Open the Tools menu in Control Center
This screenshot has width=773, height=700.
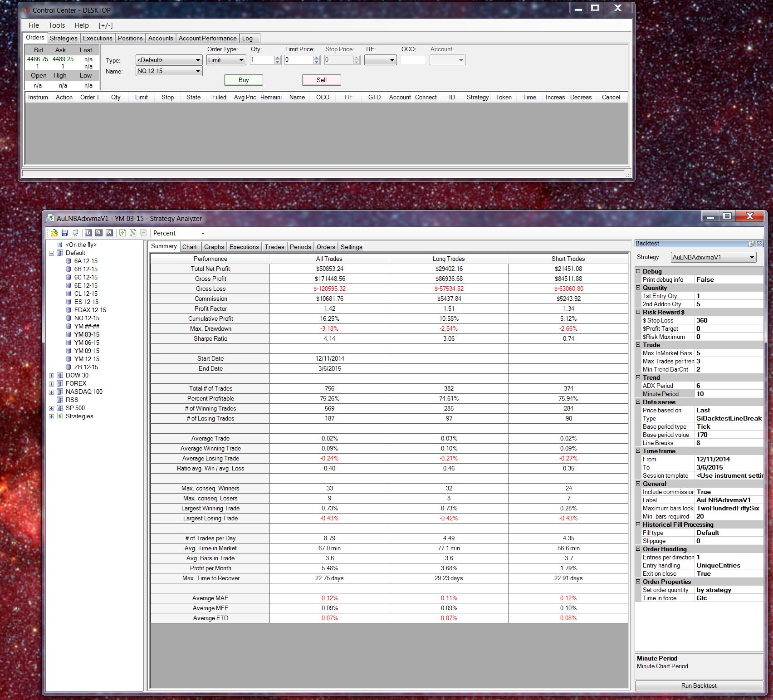coord(57,25)
